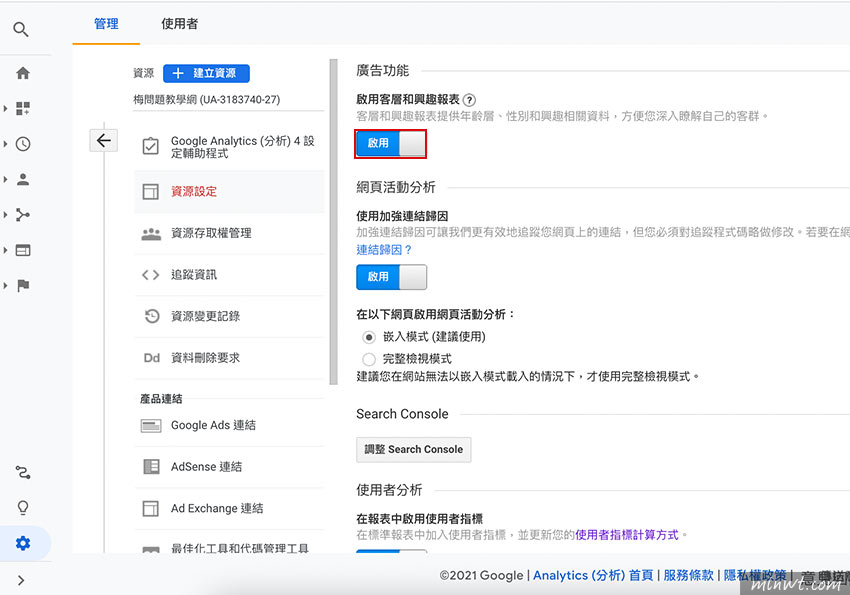Click the 資源設定 layout icon
This screenshot has height=595, width=850.
[x=150, y=191]
